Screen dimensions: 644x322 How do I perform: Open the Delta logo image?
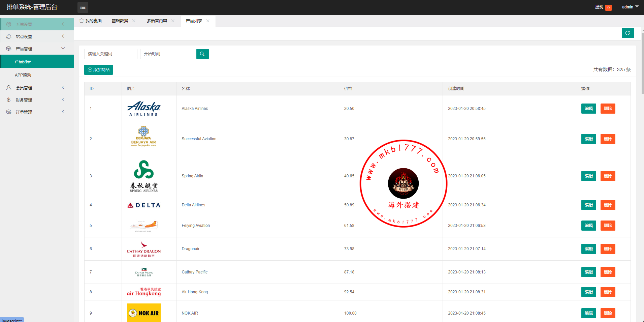coord(144,205)
